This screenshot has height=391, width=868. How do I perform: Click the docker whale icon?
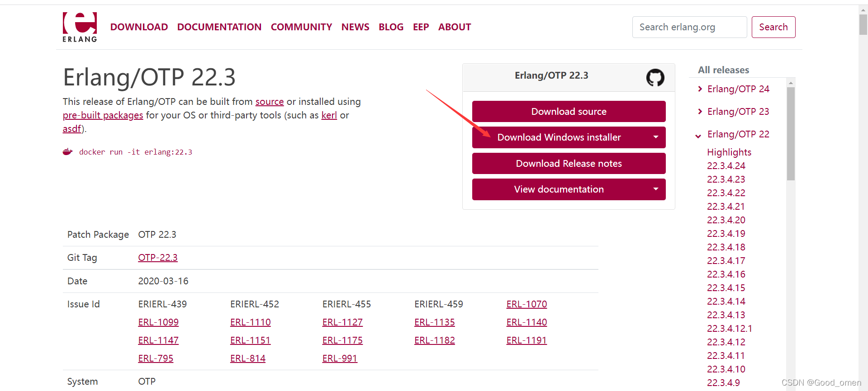pyautogui.click(x=68, y=152)
